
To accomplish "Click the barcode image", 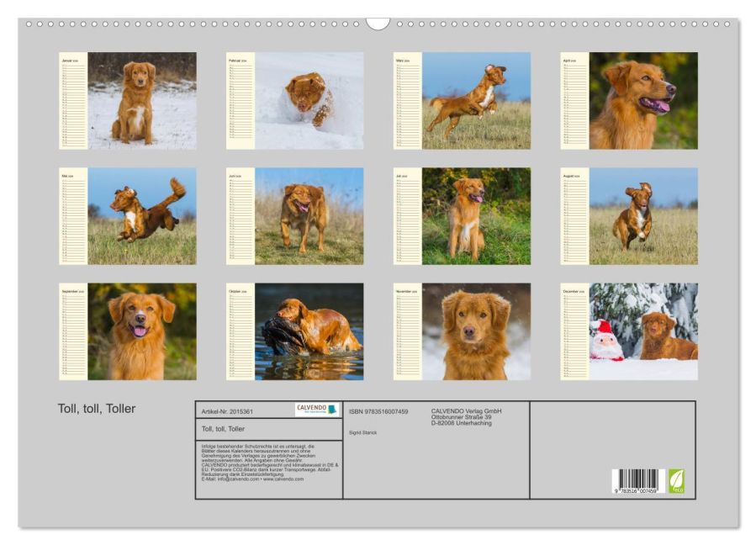I will tap(638, 481).
